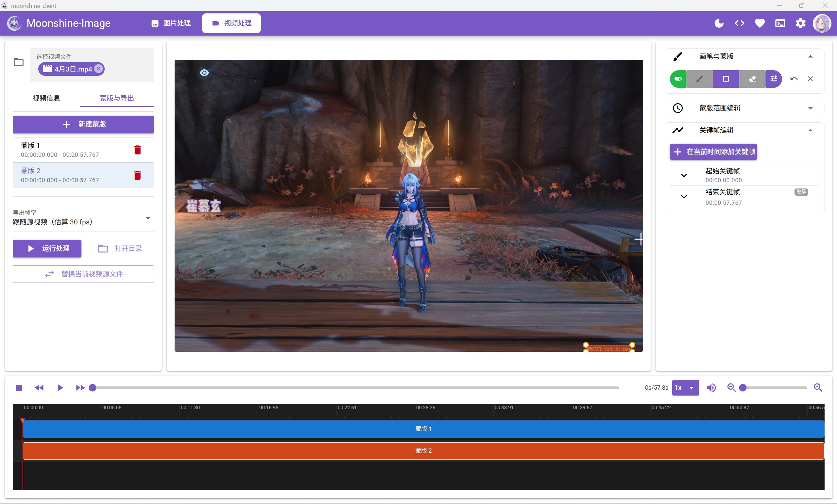Undo the last mask stroke
Viewport: 837px width, 504px height.
pyautogui.click(x=794, y=79)
